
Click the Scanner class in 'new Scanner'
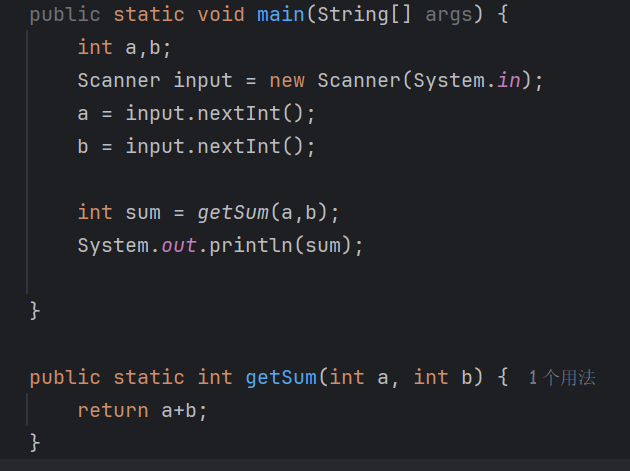359,80
